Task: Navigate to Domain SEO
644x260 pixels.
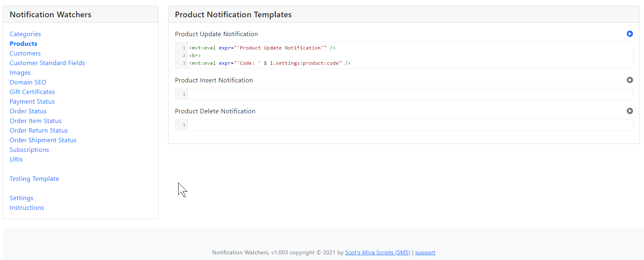Action: pyautogui.click(x=28, y=82)
